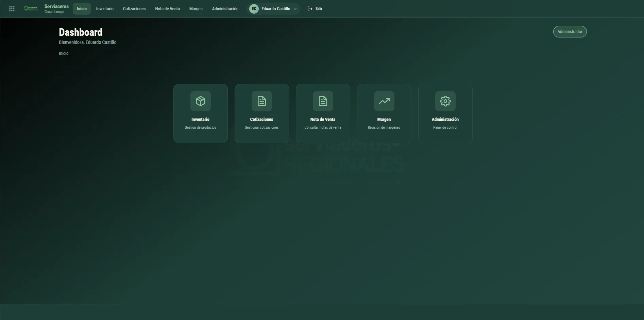Expand the Eduardo Castillo user chevron
Screen dimensions: 644x320
click(x=295, y=9)
